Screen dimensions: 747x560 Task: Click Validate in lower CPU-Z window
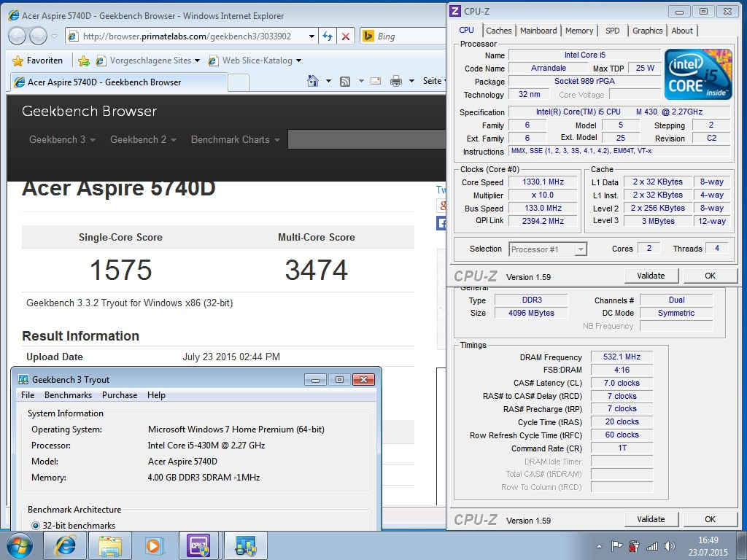(x=651, y=519)
